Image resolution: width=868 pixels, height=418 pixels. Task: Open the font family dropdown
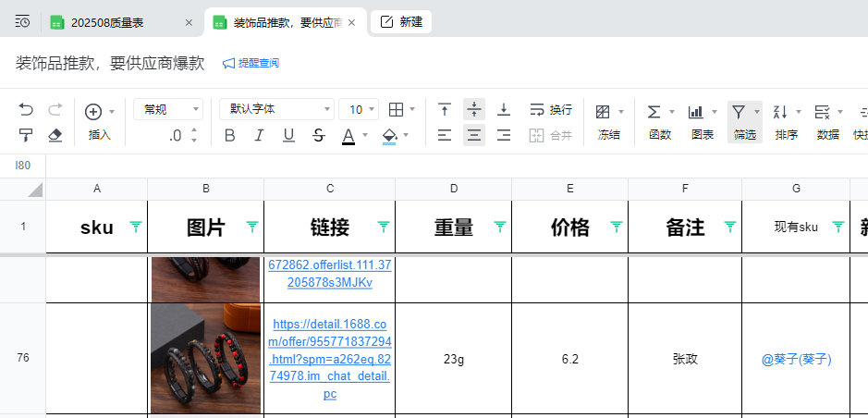(276, 110)
